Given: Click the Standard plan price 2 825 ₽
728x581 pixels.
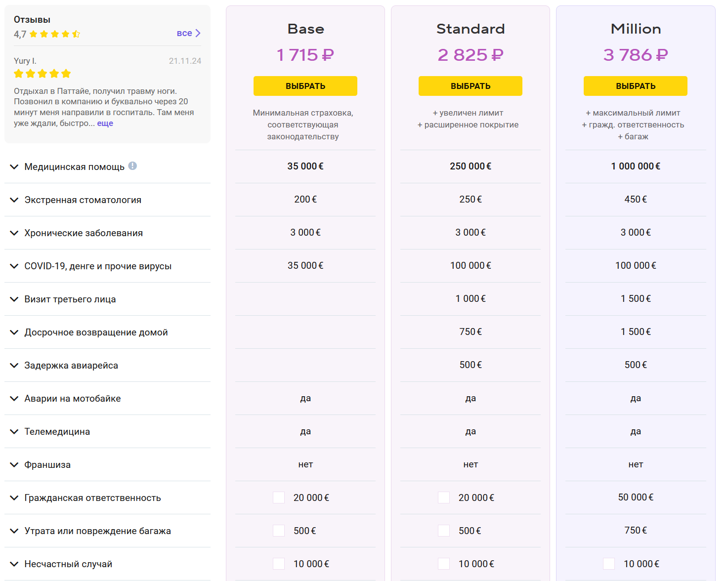Looking at the screenshot, I should [471, 55].
